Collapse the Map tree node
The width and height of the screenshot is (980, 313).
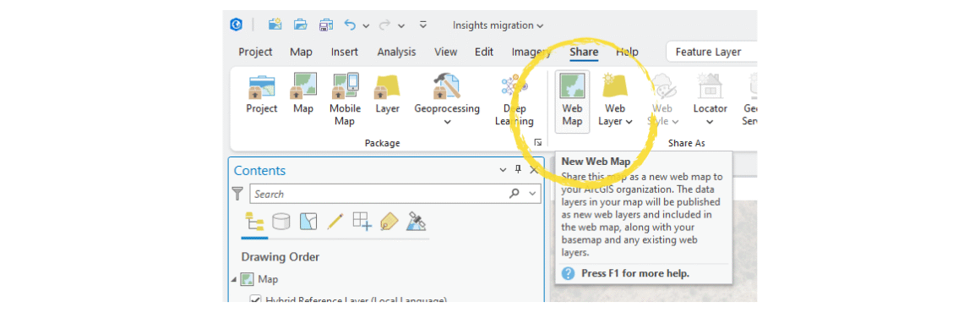(x=234, y=279)
